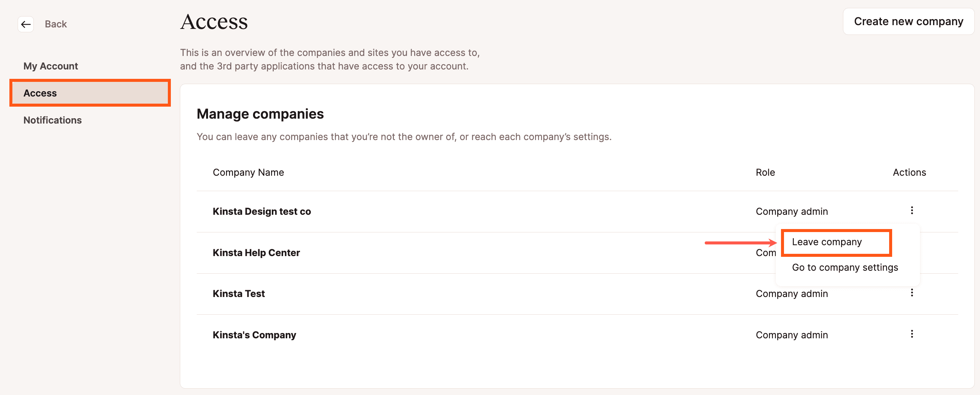Click Company admin role in Kinsta's Company row
This screenshot has width=980, height=395.
point(791,335)
